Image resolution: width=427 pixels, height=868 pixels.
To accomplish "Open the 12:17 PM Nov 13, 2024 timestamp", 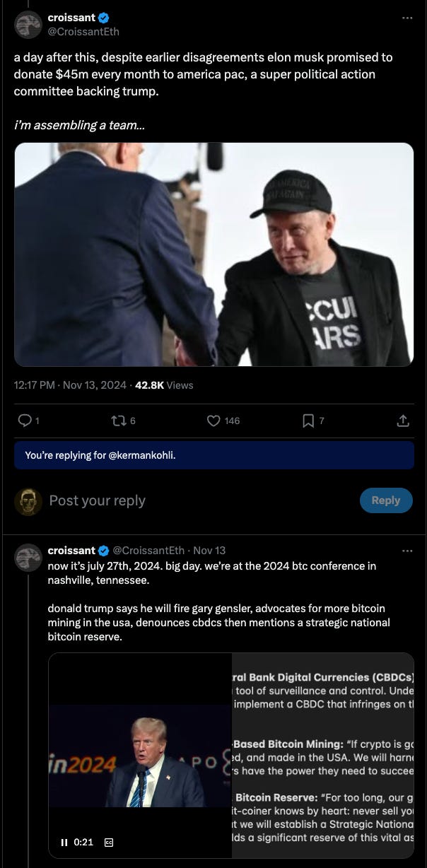I will coord(70,385).
